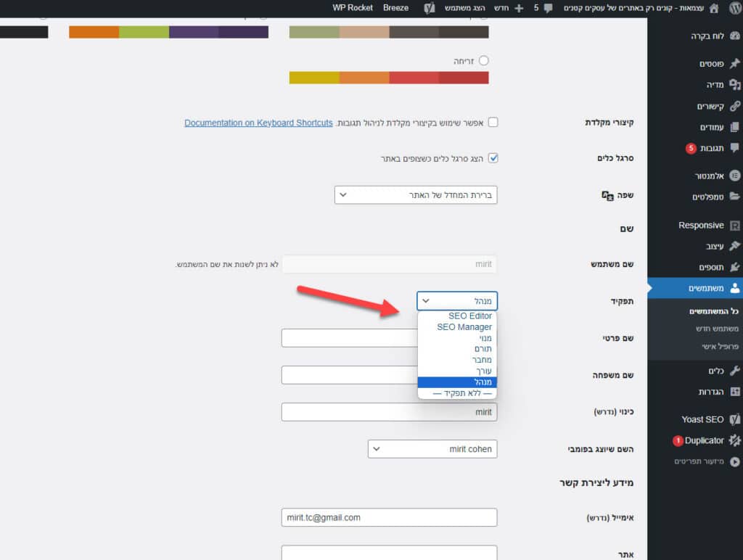This screenshot has width=743, height=560.
Task: Open Documentation on Keyboard Shortcuts link
Action: coord(259,123)
